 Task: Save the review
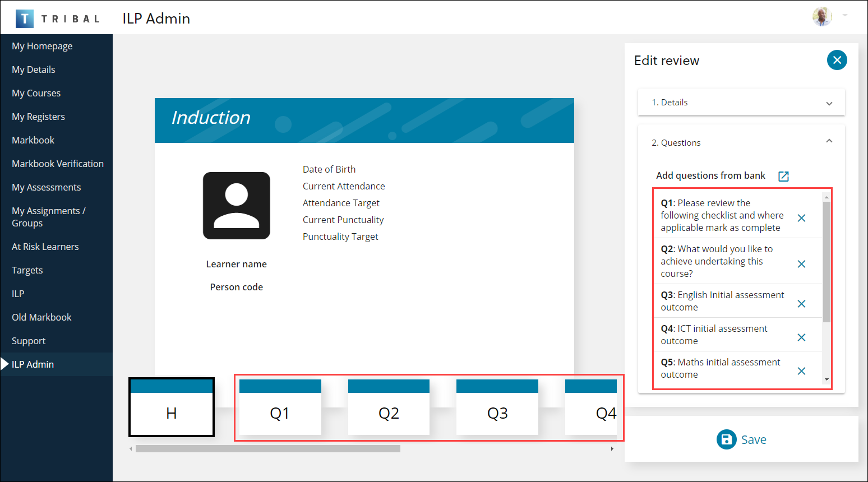(x=741, y=439)
